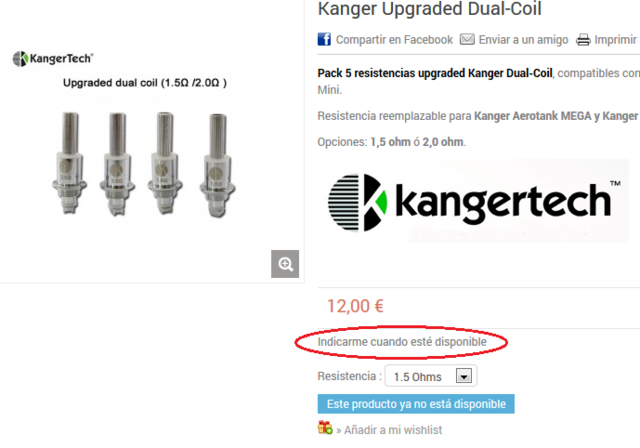
Task: Select the 1.5 Ohms combo box
Action: coord(431,376)
